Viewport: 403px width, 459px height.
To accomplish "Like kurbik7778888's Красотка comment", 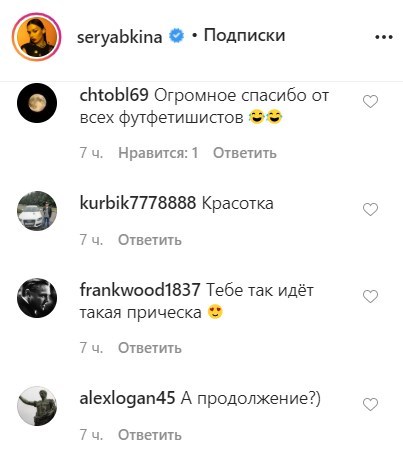I will [370, 209].
